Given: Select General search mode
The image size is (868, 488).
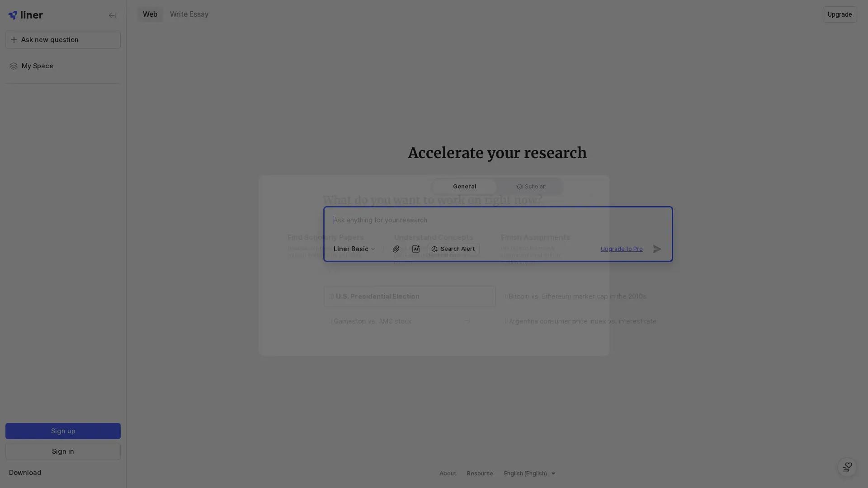Looking at the screenshot, I should (x=464, y=186).
